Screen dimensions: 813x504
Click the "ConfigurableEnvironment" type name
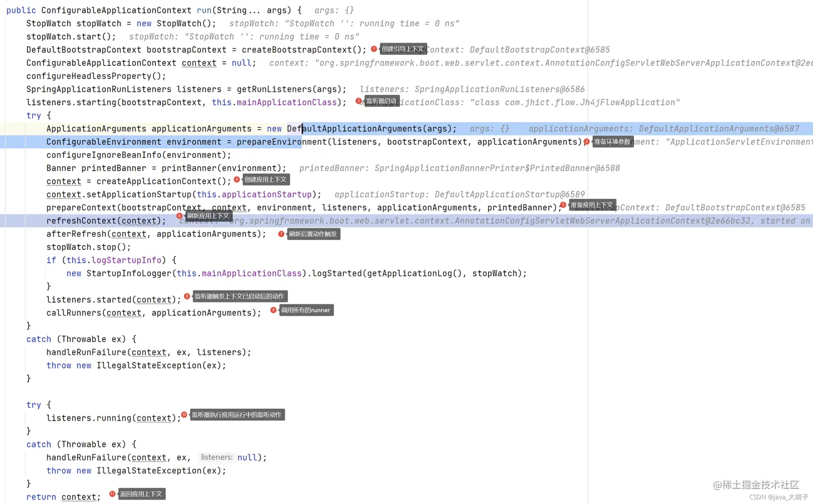(104, 142)
